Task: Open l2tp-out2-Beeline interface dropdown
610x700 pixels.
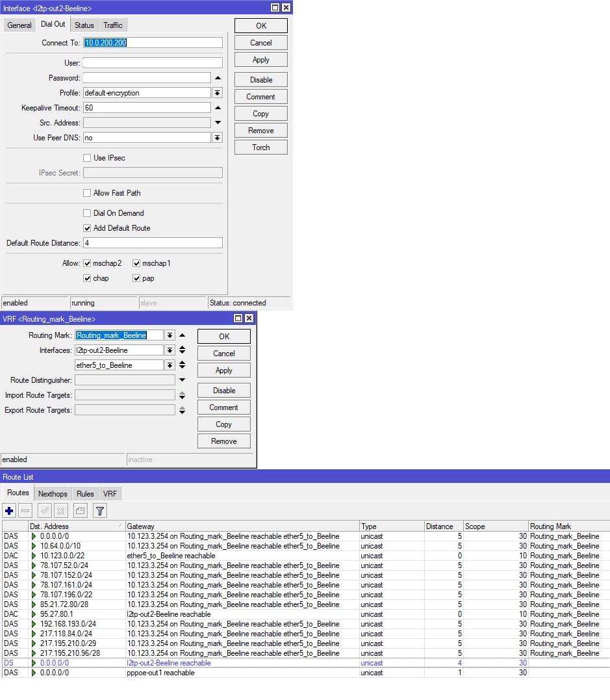Action: [170, 350]
